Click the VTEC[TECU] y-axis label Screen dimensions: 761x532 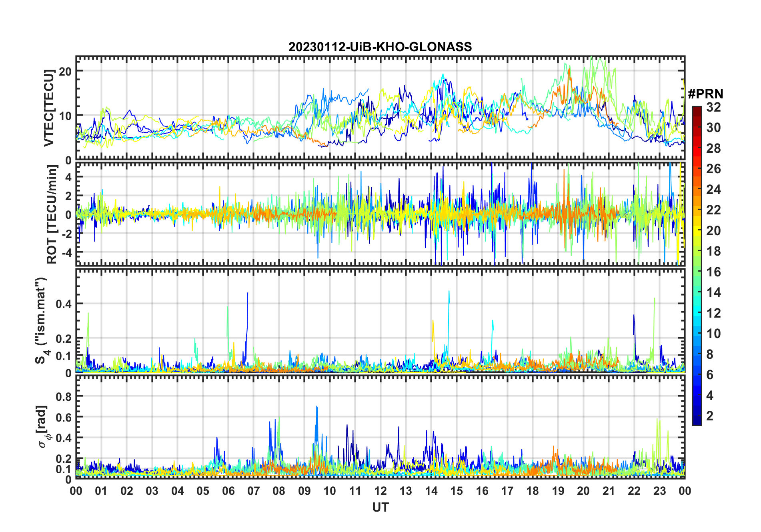pyautogui.click(x=49, y=108)
